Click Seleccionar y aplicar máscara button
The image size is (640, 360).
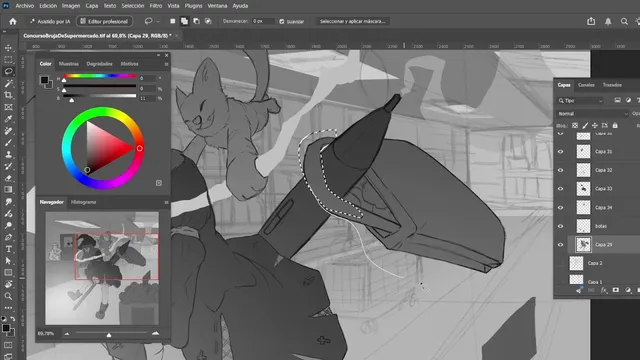353,21
